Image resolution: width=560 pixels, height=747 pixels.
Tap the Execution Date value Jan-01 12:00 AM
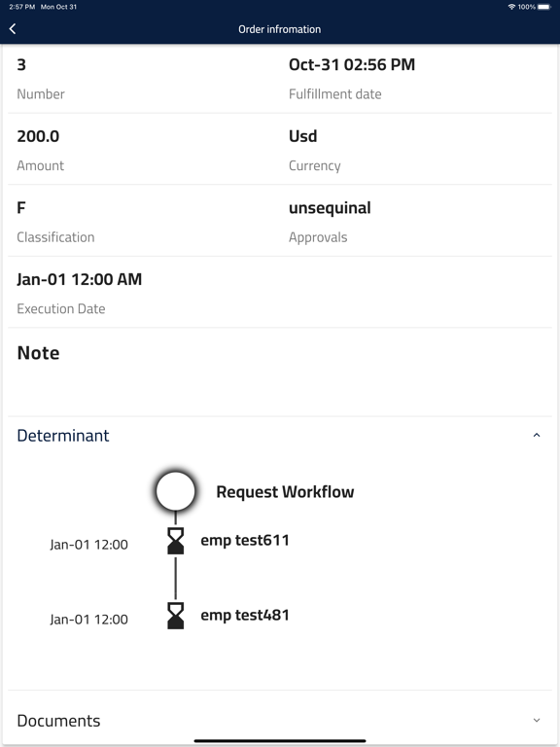pyautogui.click(x=80, y=279)
